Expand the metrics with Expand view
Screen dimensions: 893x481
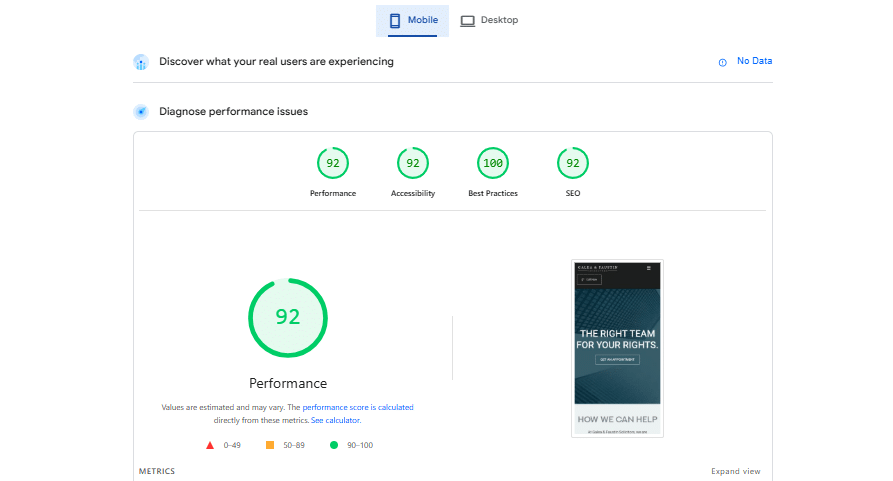(x=735, y=471)
